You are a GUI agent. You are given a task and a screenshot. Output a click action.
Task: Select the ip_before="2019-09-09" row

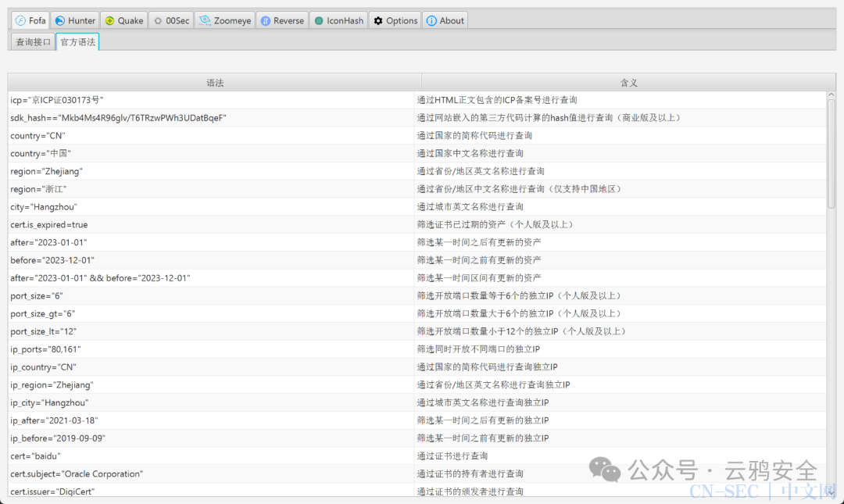pyautogui.click(x=417, y=438)
